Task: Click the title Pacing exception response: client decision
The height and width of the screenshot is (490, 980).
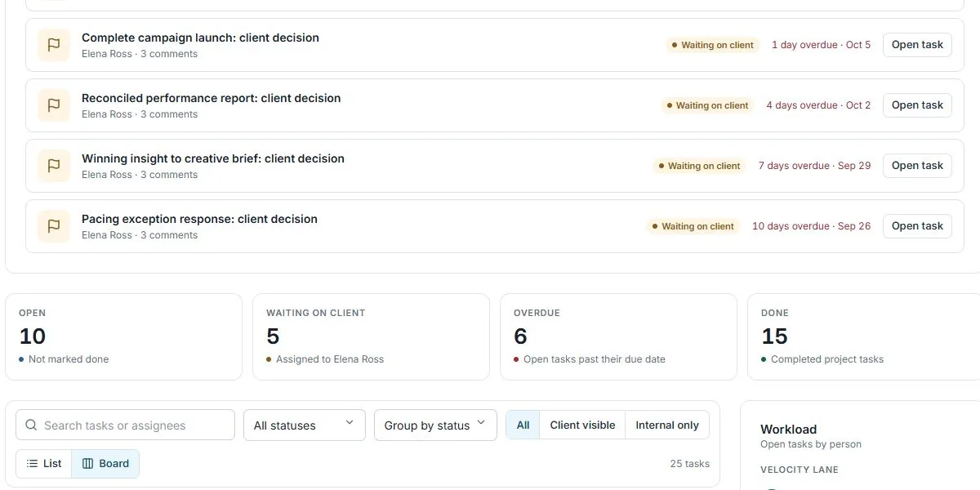Action: pos(199,219)
